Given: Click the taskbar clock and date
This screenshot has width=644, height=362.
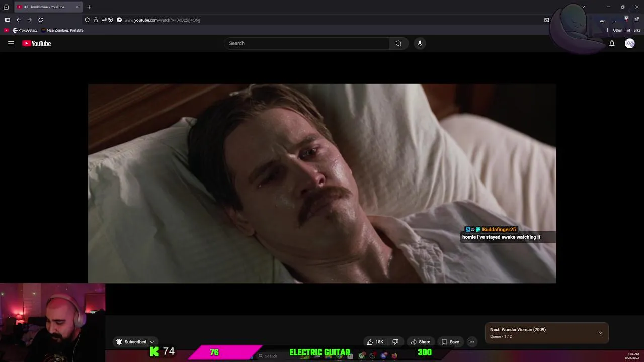Looking at the screenshot, I should [632, 356].
